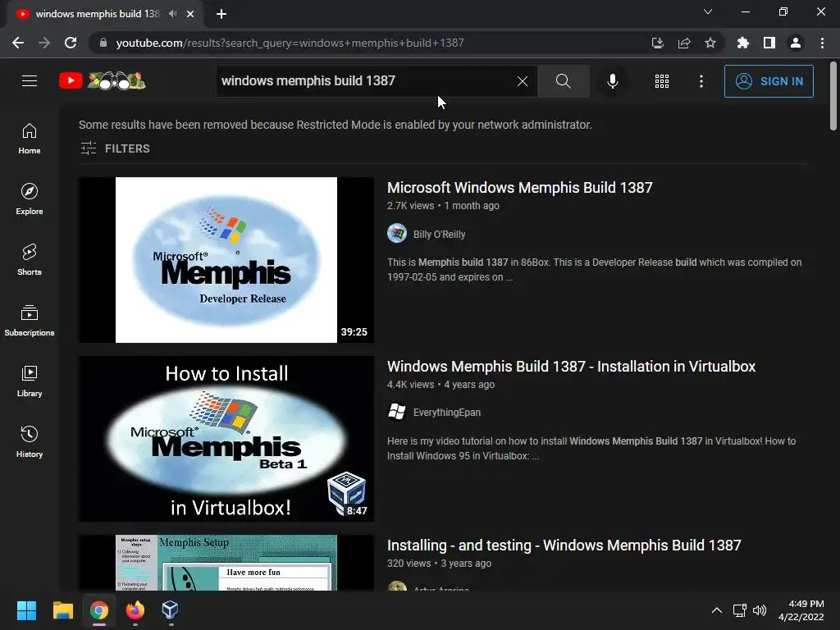This screenshot has width=840, height=630.
Task: Open File Explorer from the taskbar
Action: click(62, 610)
